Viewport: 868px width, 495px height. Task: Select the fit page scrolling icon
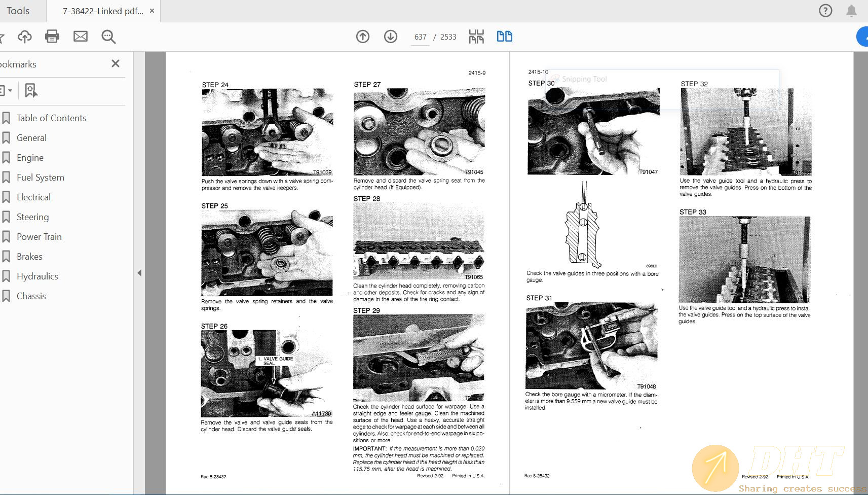(x=476, y=37)
